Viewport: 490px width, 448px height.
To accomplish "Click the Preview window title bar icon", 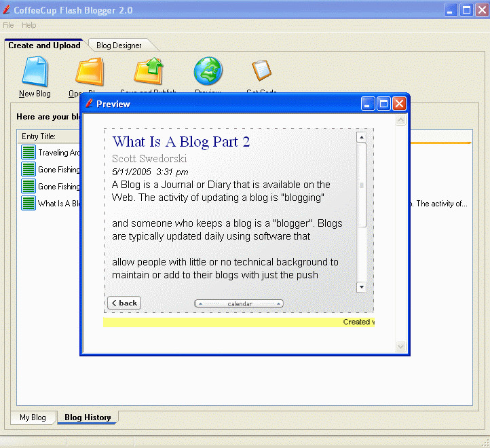I will [90, 103].
